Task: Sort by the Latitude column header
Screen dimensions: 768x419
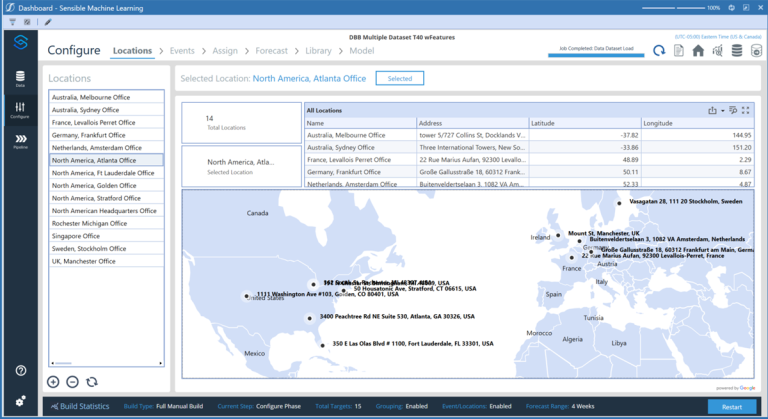Action: click(585, 123)
